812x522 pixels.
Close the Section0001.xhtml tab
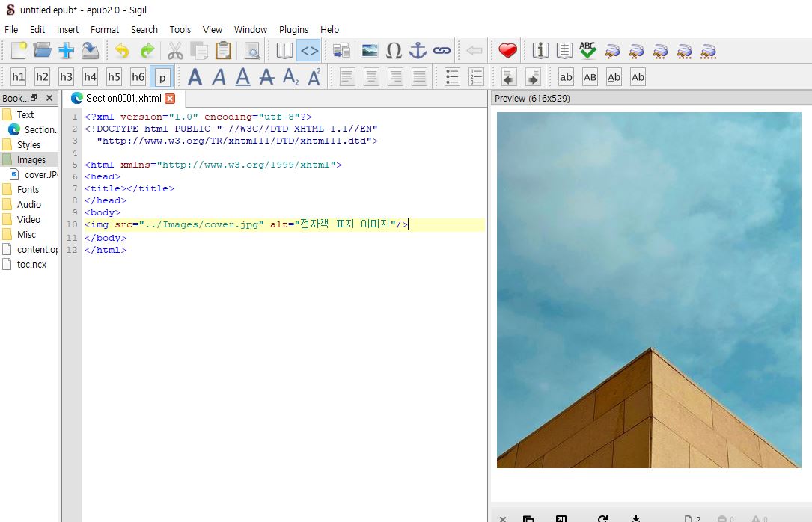coord(170,98)
